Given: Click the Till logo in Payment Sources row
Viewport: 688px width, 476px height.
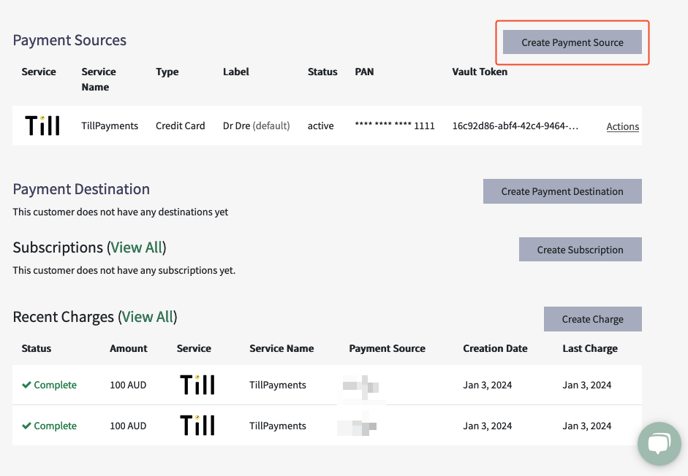Looking at the screenshot, I should click(42, 125).
